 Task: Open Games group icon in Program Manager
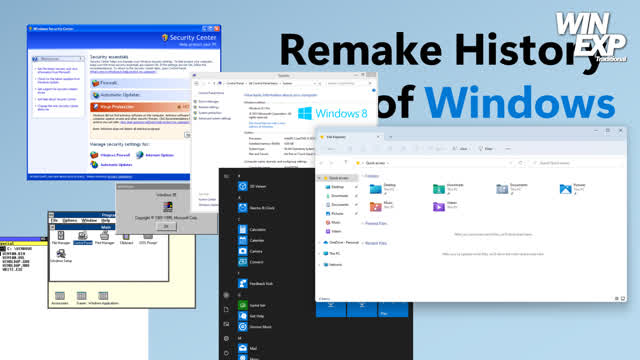pos(81,298)
